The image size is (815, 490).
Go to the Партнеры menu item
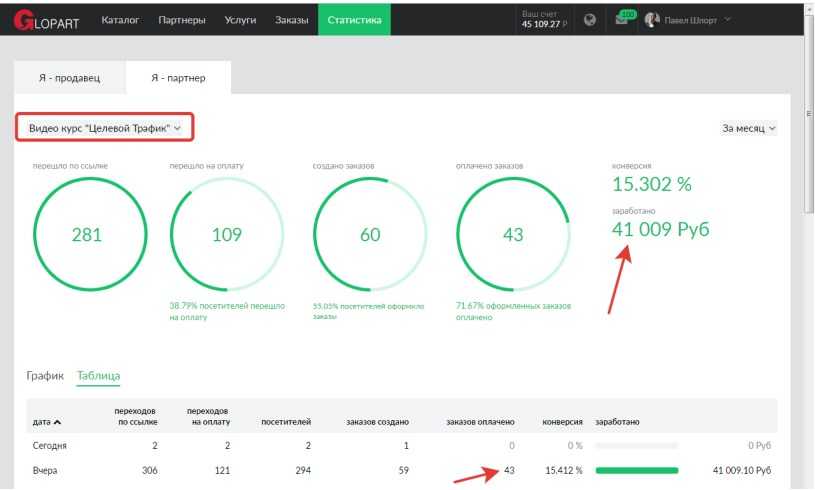tap(182, 21)
